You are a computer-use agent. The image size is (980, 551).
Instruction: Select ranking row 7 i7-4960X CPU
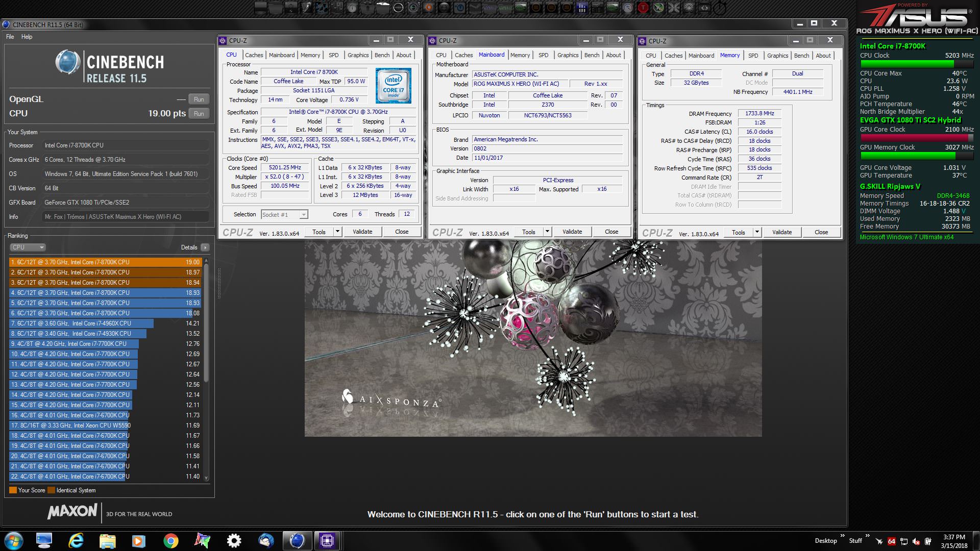coord(105,323)
